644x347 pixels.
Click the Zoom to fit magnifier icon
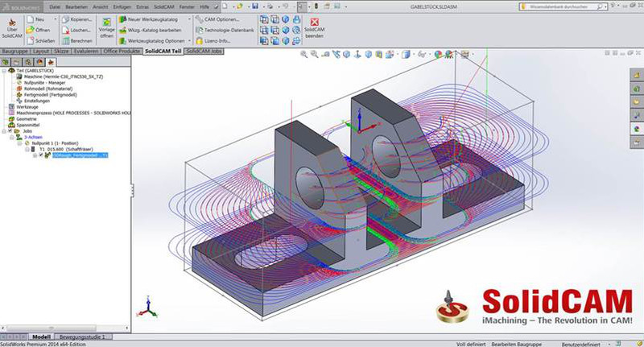click(x=304, y=54)
